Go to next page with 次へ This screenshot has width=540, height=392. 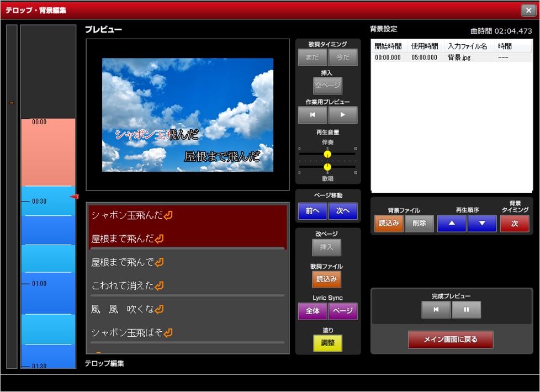(343, 211)
